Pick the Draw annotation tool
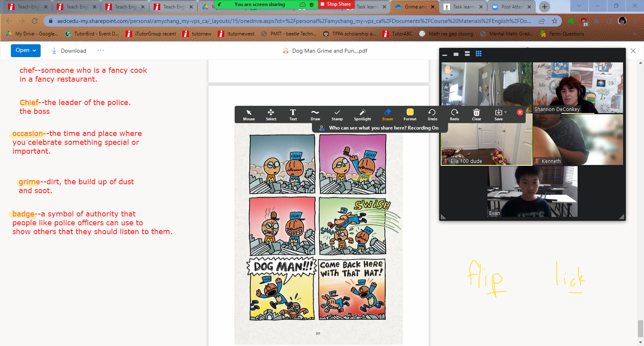The height and width of the screenshot is (346, 644). pos(315,115)
